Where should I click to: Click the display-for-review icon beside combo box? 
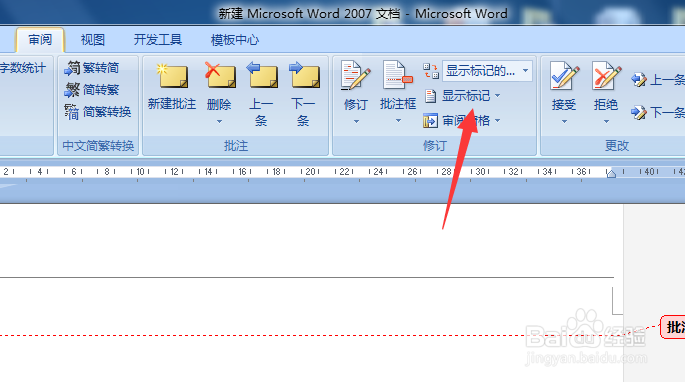tap(431, 71)
